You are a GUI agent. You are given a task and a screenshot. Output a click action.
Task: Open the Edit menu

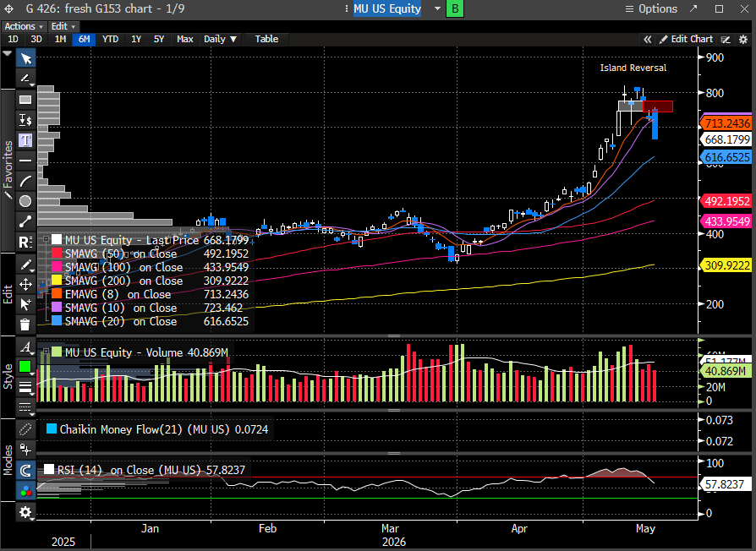coord(63,26)
